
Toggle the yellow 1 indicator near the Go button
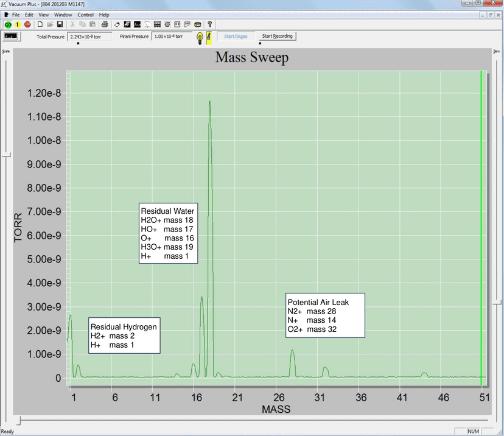click(x=18, y=24)
